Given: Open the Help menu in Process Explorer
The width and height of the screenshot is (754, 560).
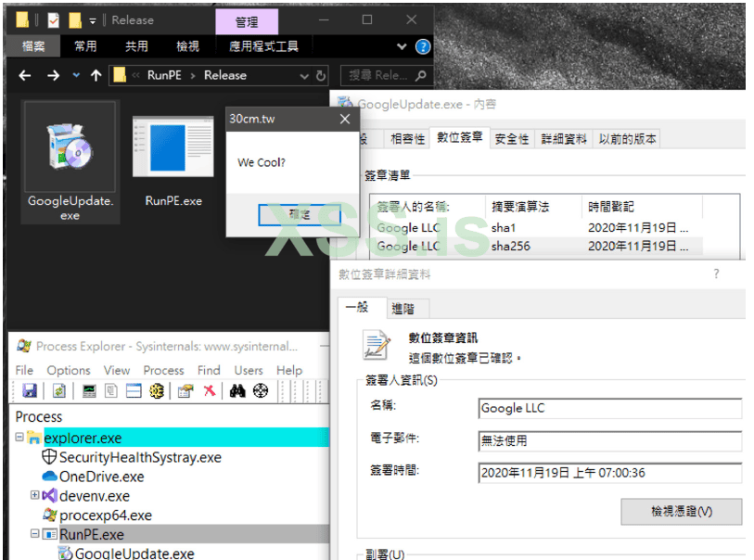Looking at the screenshot, I should point(289,371).
